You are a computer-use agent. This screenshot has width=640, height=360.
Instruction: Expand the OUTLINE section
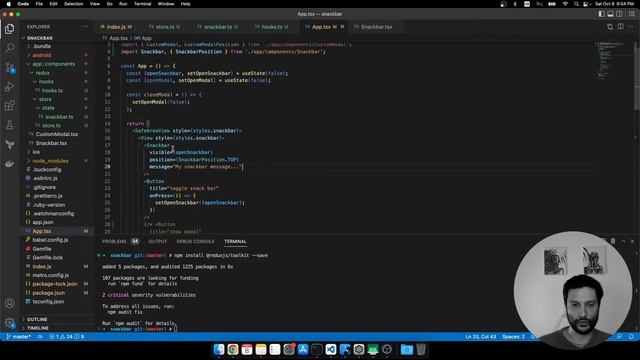coord(37,319)
